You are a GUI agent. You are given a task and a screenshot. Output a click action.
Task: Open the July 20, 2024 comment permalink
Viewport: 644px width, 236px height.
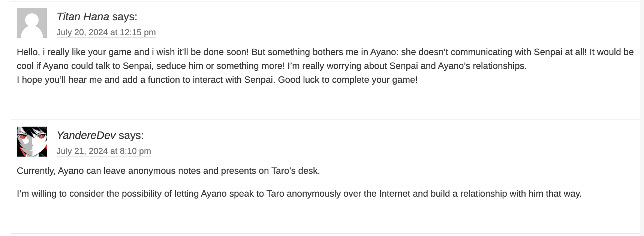(106, 32)
